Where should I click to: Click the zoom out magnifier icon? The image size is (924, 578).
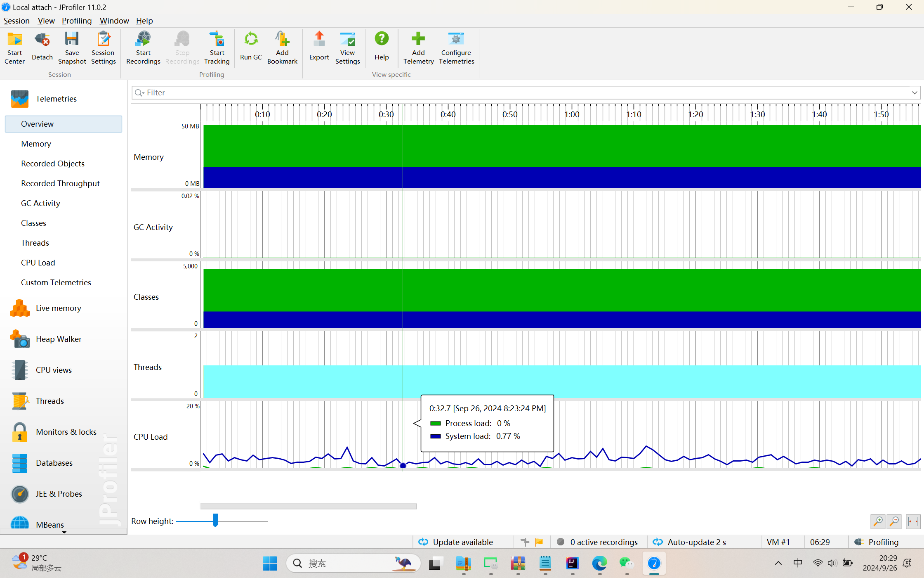[894, 521]
